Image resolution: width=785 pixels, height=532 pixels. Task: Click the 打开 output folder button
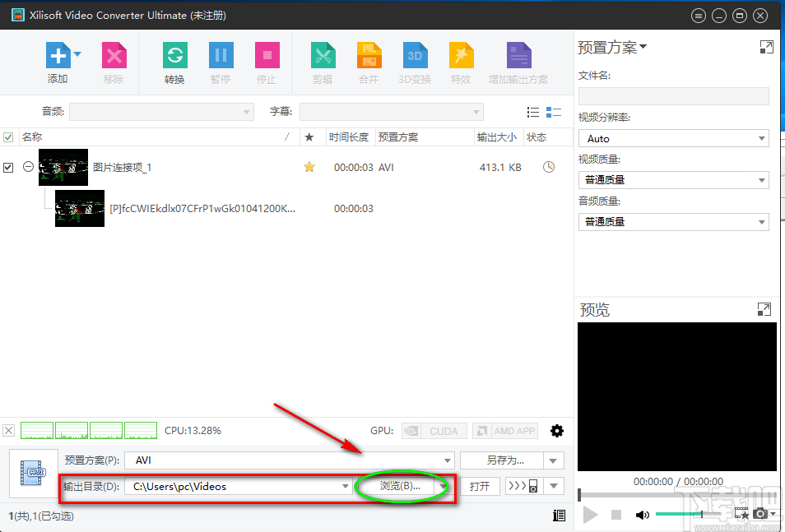click(x=480, y=486)
